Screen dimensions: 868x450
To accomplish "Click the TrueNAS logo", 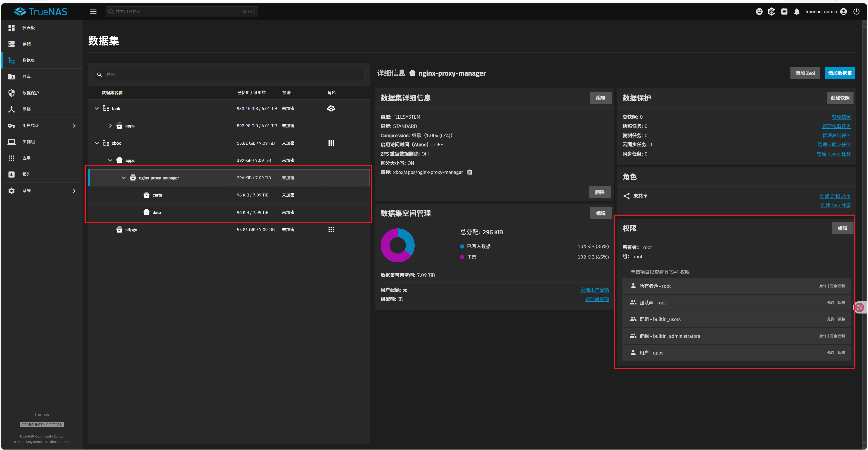I will point(41,11).
